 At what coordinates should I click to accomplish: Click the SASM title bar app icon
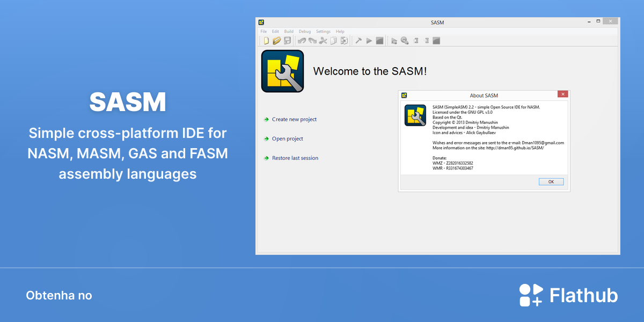(261, 22)
